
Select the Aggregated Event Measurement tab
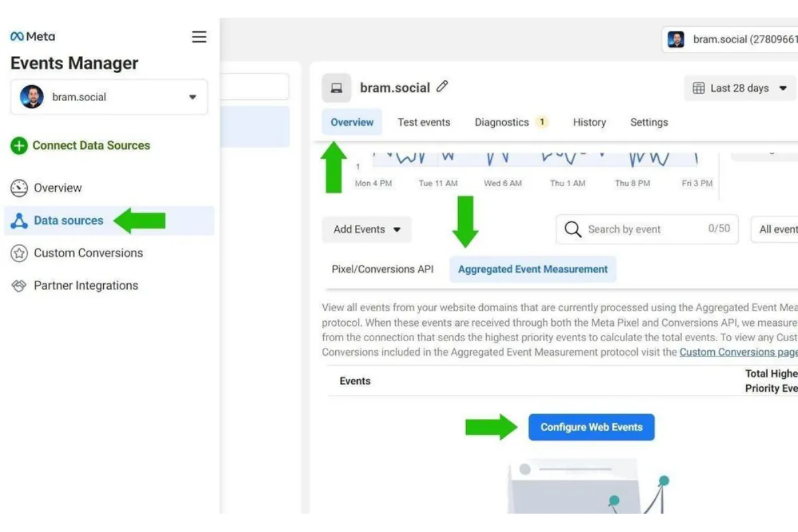(x=533, y=269)
